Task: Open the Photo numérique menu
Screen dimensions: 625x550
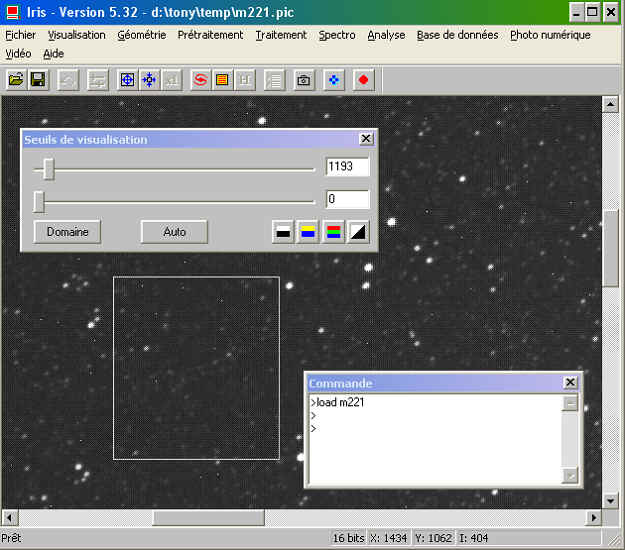Action: coord(550,35)
